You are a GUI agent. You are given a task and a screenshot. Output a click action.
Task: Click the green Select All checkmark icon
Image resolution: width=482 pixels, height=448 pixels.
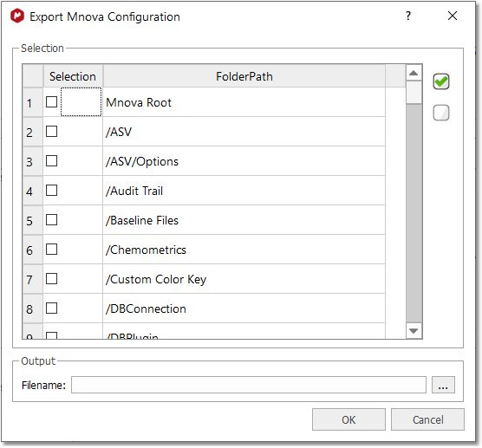(x=441, y=81)
